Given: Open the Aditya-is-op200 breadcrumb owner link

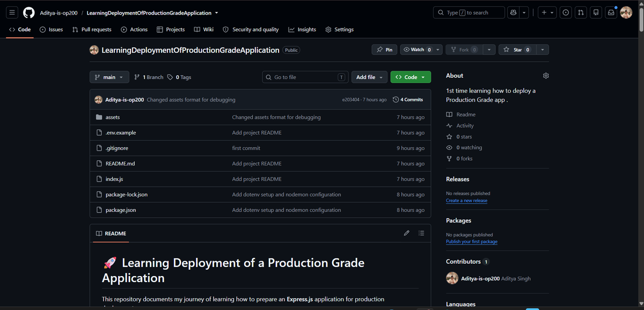Looking at the screenshot, I should [59, 13].
